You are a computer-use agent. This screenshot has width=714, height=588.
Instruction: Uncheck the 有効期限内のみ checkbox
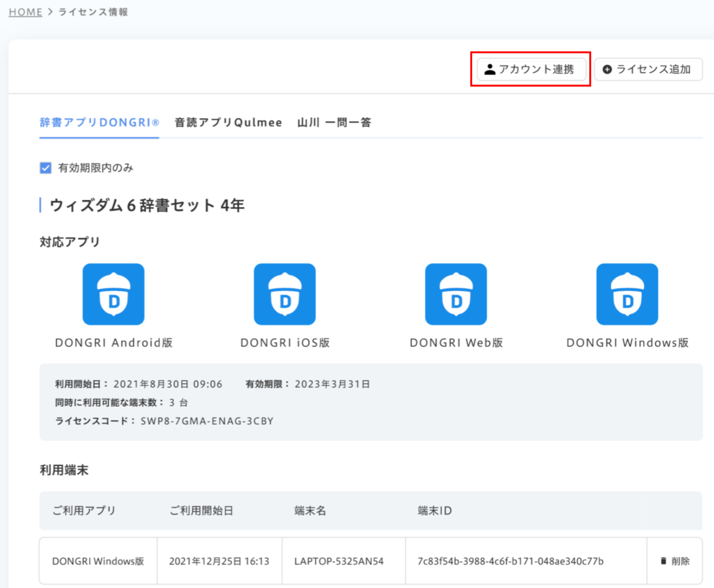[x=46, y=168]
